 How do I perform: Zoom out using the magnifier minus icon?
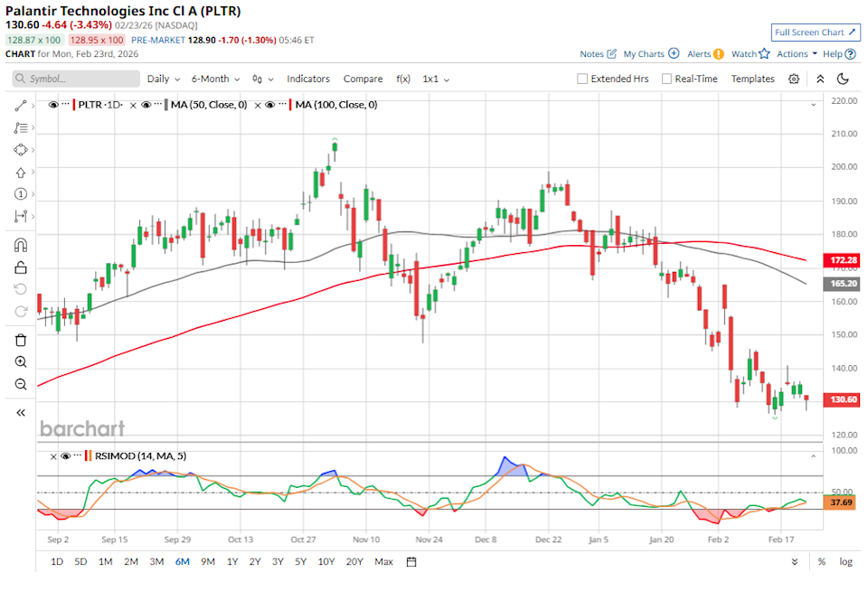point(21,385)
